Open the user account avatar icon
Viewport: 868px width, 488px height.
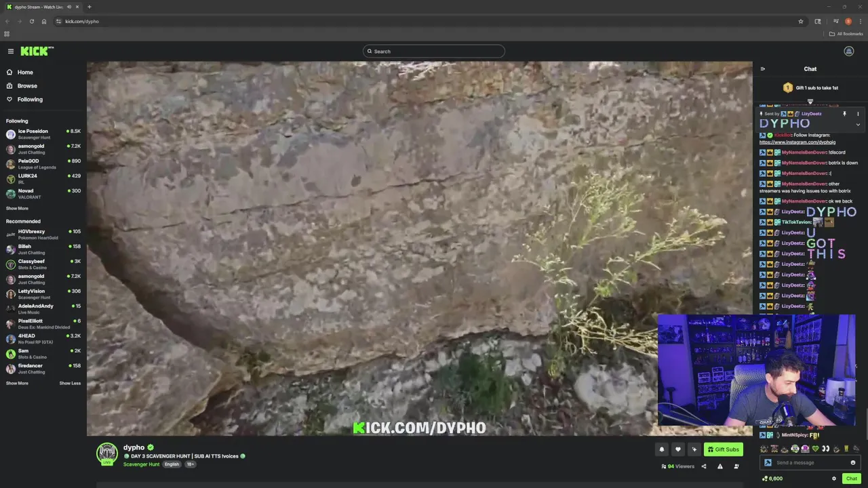[848, 51]
